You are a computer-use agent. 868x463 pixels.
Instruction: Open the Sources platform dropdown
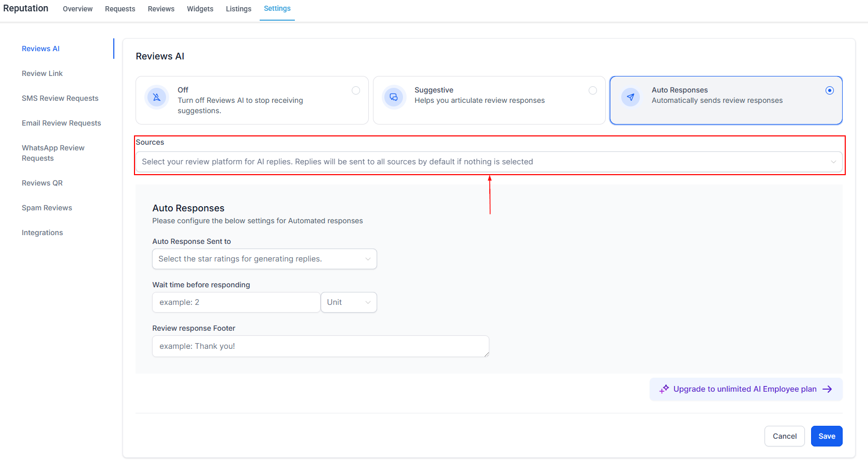click(489, 162)
